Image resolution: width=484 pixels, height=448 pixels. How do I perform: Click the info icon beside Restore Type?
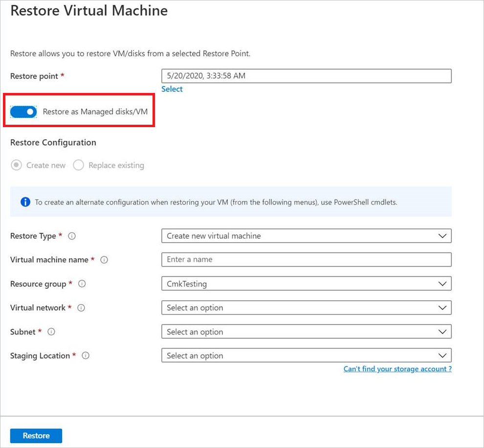point(71,236)
